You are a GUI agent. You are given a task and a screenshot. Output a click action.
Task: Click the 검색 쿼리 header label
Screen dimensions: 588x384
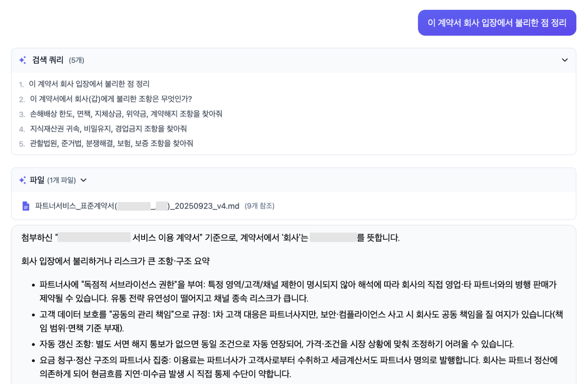coord(48,60)
